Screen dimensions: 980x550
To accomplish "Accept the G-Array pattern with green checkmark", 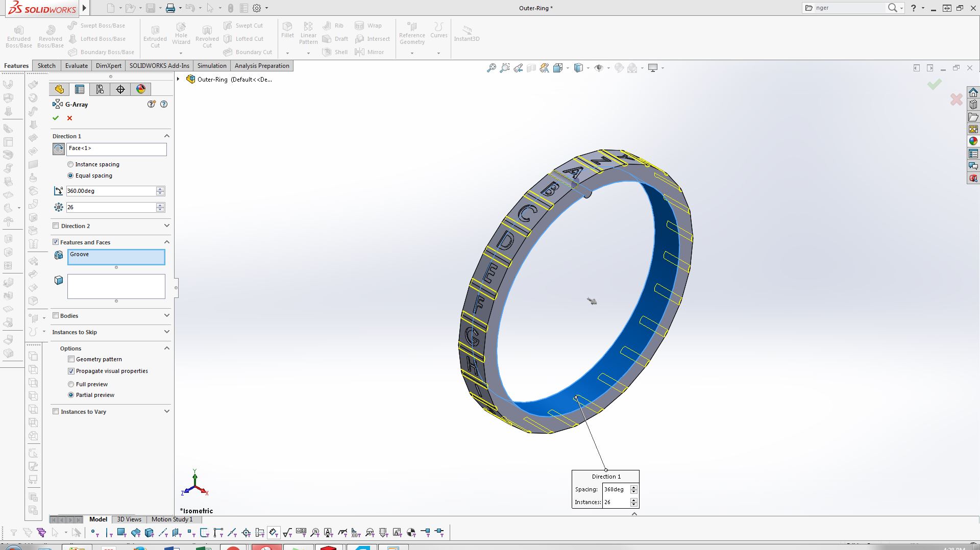I will point(56,118).
